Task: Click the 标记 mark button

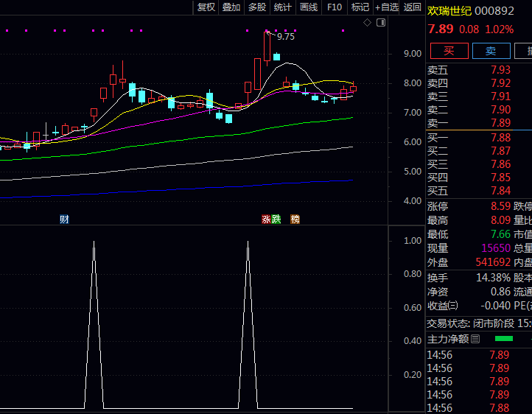Action: point(360,7)
